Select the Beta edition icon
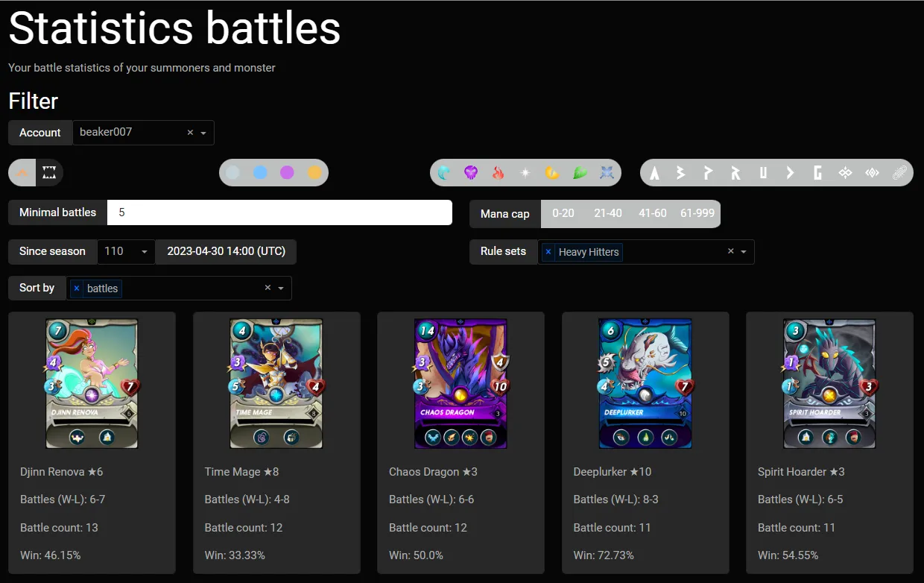The image size is (924, 583). tap(681, 173)
